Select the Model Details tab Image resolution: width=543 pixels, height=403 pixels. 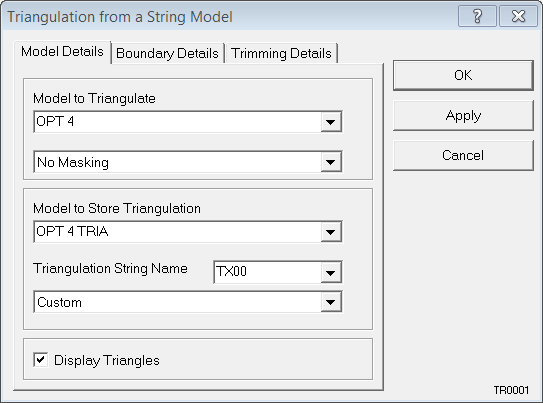pyautogui.click(x=62, y=52)
